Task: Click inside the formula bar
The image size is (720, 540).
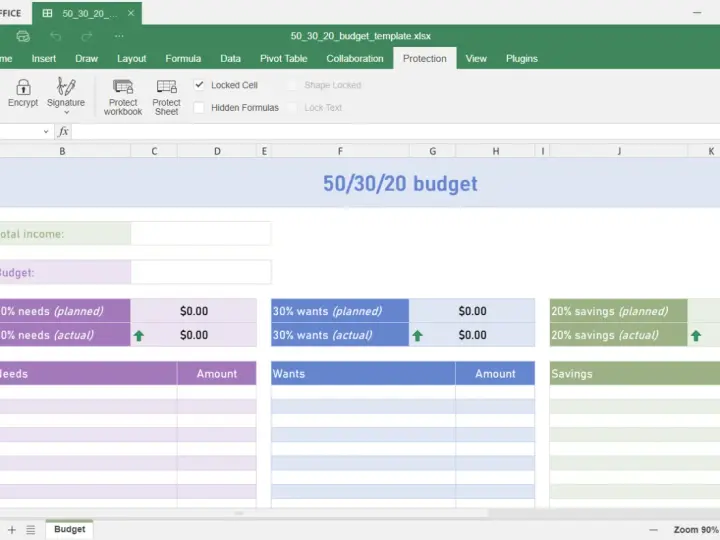Action: [x=396, y=132]
